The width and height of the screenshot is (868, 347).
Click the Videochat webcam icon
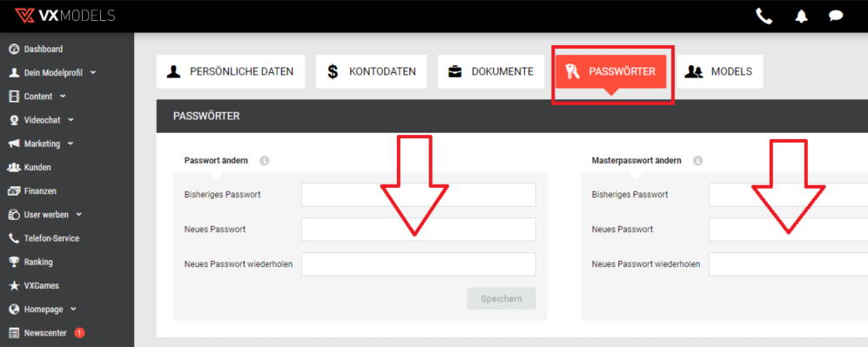coord(15,120)
